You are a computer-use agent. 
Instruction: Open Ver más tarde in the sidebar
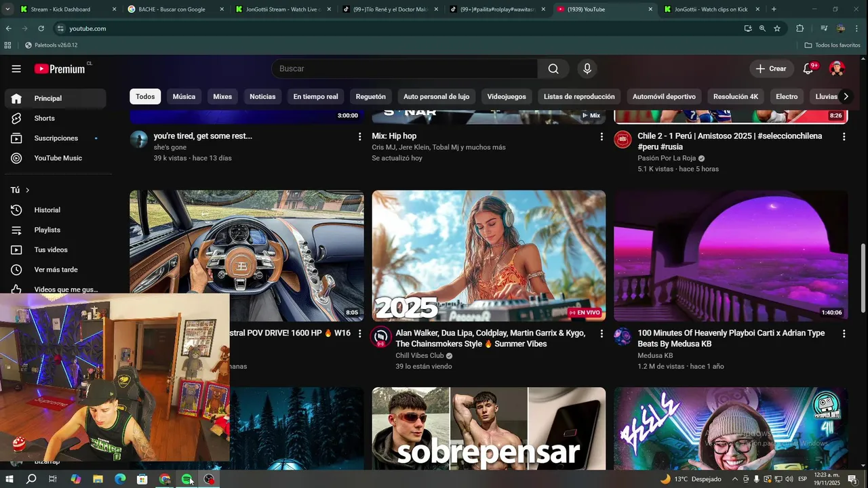(56, 270)
